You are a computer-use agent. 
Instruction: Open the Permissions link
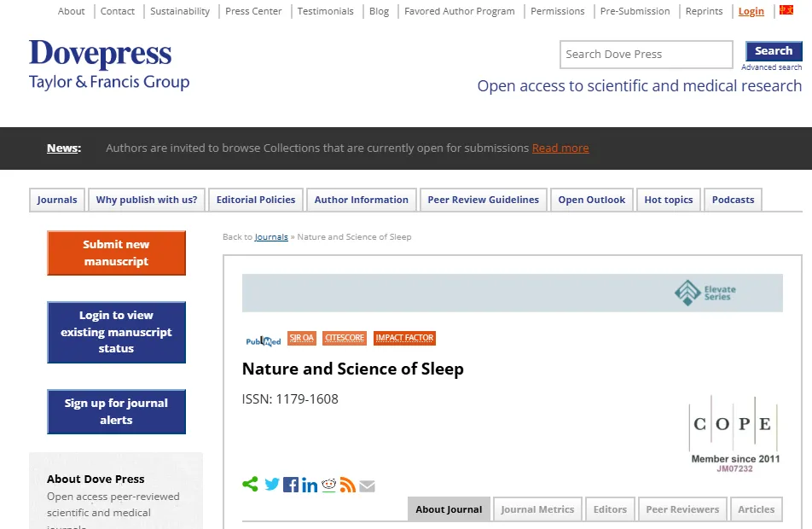(557, 11)
